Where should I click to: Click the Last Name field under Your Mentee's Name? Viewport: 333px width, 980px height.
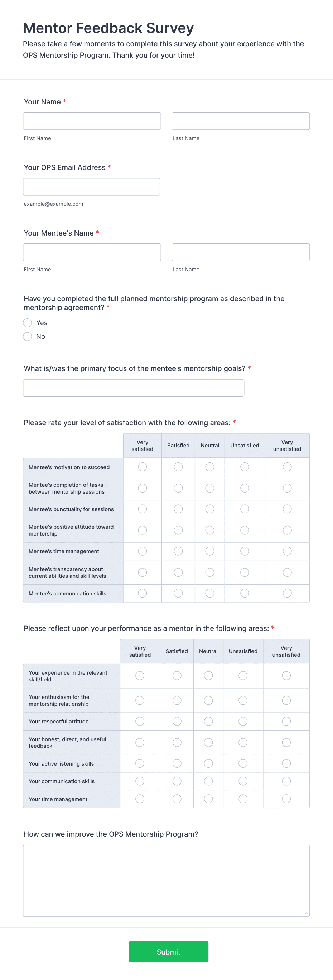click(x=240, y=252)
